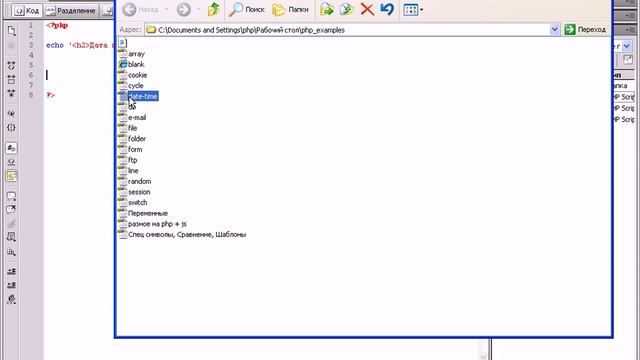The height and width of the screenshot is (360, 640).
Task: Open the Forward button history dropdown arrow
Action: pos(198,9)
